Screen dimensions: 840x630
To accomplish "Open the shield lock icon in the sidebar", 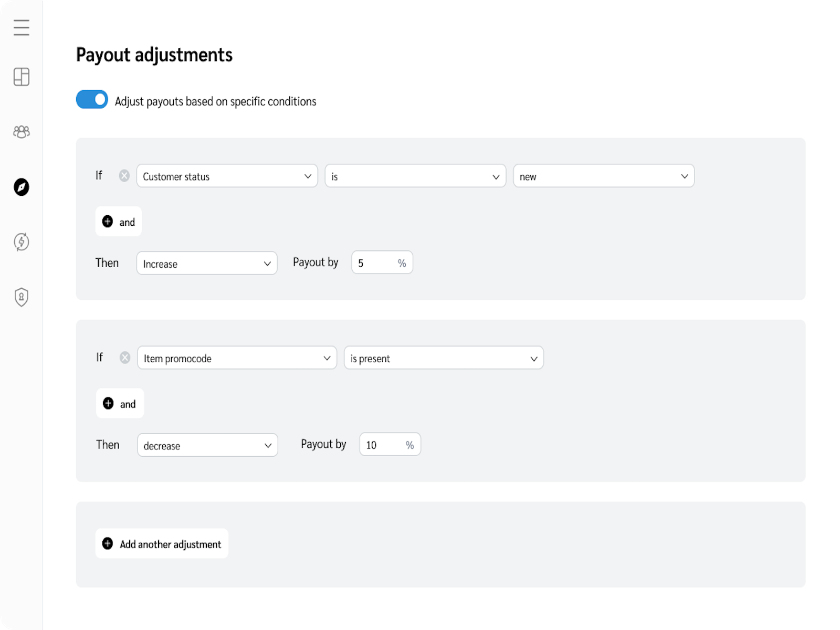I will (22, 297).
